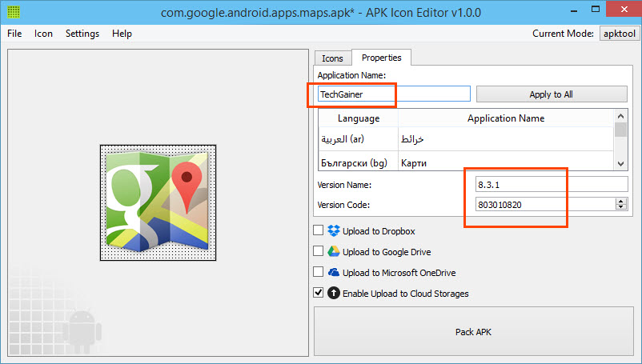The width and height of the screenshot is (642, 364).
Task: Click the Bulgarian application name cell Карти
Action: tap(506, 162)
